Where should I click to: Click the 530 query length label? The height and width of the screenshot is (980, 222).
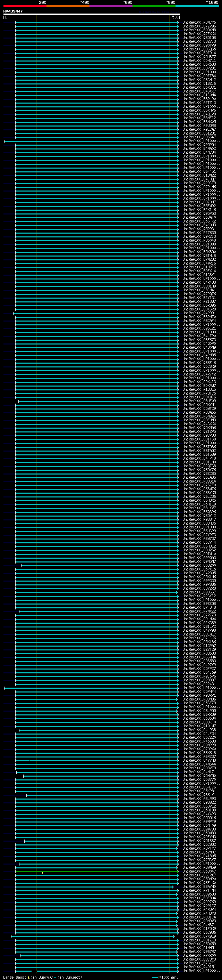pos(175,17)
